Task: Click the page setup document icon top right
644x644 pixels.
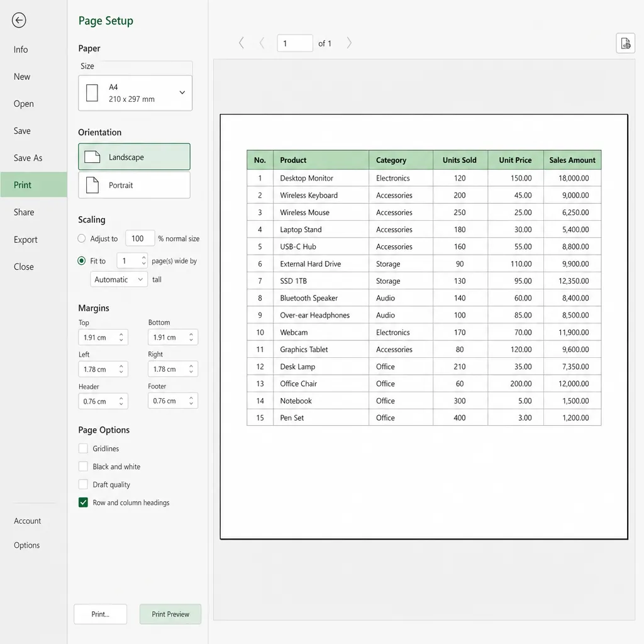Action: (625, 43)
